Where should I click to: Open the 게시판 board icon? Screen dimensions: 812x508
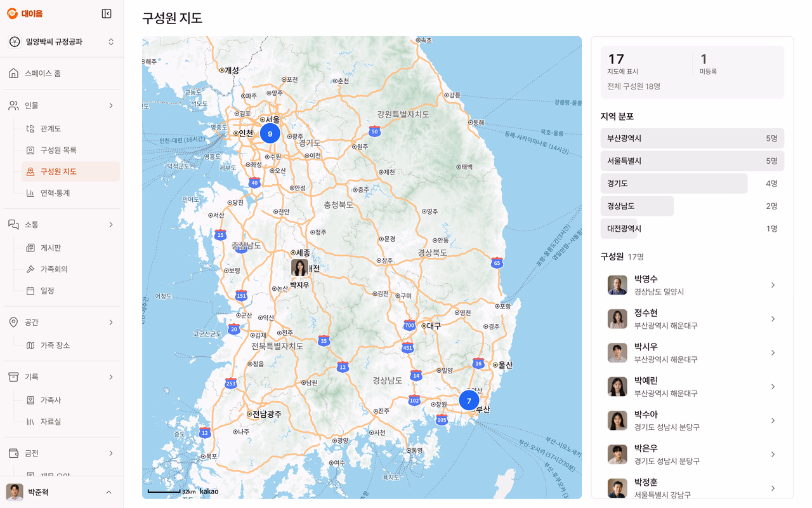pyautogui.click(x=30, y=248)
